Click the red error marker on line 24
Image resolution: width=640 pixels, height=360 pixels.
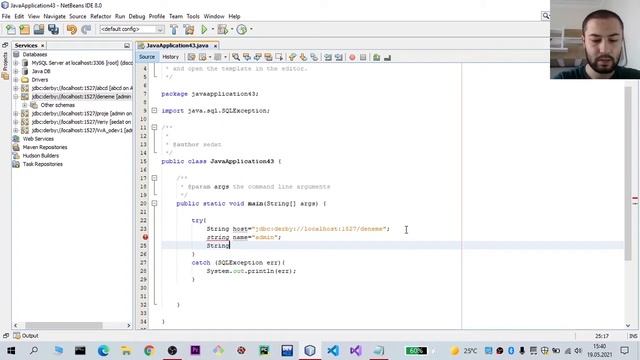(145, 237)
